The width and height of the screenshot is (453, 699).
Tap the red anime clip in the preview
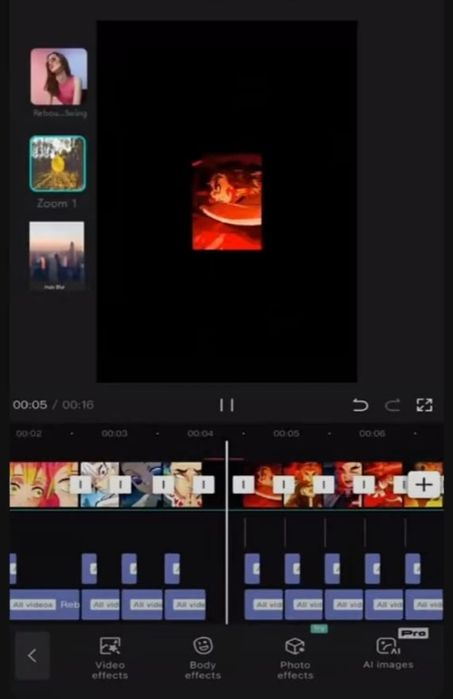pyautogui.click(x=227, y=202)
